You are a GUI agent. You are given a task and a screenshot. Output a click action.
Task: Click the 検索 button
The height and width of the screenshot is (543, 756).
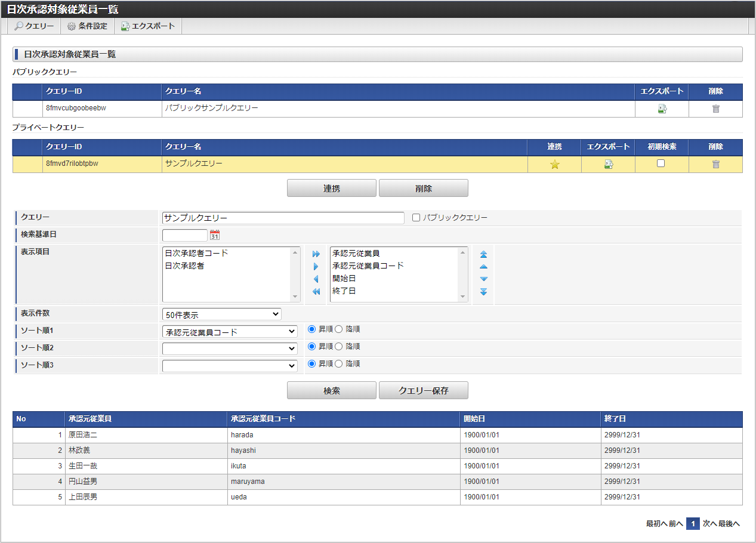pyautogui.click(x=332, y=391)
